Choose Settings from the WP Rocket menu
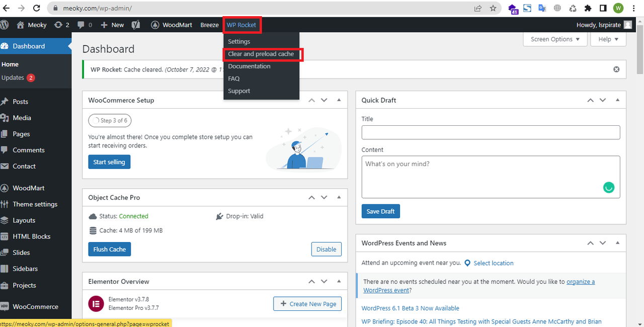Screen dimensions: 644x327 pos(239,42)
